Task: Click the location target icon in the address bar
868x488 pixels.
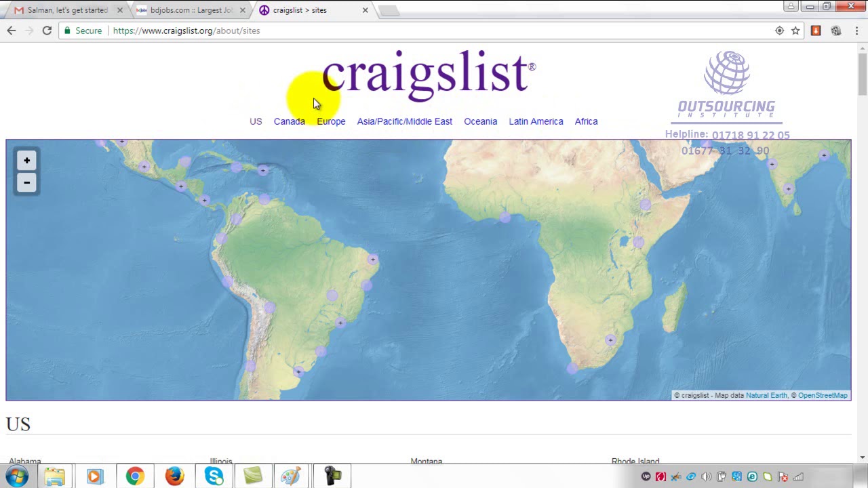Action: [x=779, y=30]
